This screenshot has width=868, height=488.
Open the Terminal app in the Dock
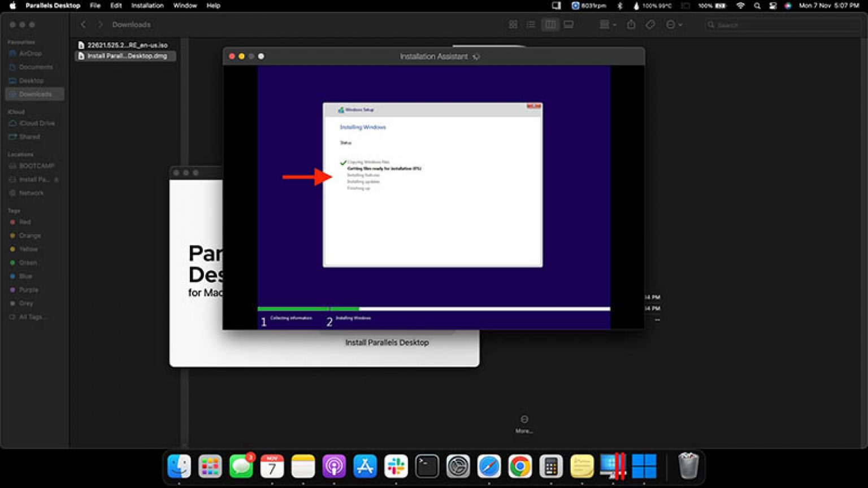pyautogui.click(x=427, y=467)
